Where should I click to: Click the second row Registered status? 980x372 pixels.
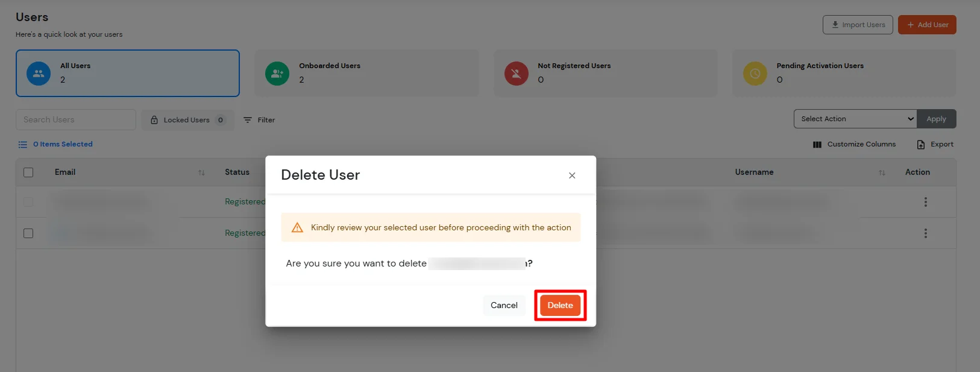245,233
